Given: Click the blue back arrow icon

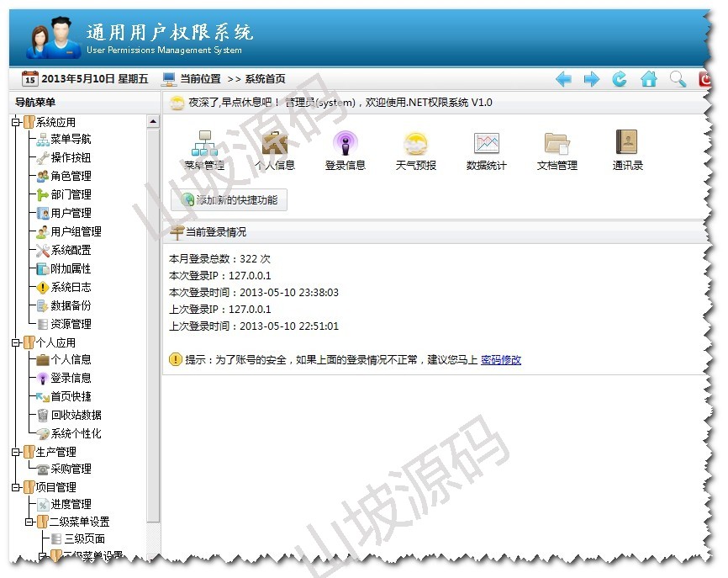Looking at the screenshot, I should 563,79.
